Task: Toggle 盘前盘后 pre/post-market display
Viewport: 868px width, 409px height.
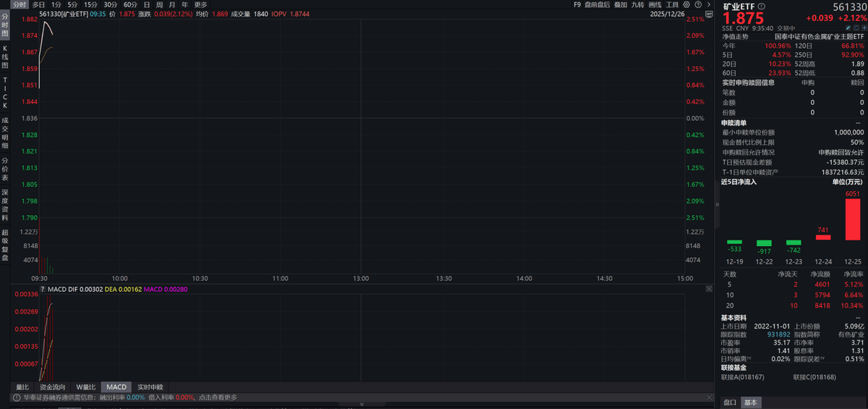Action: [597, 4]
